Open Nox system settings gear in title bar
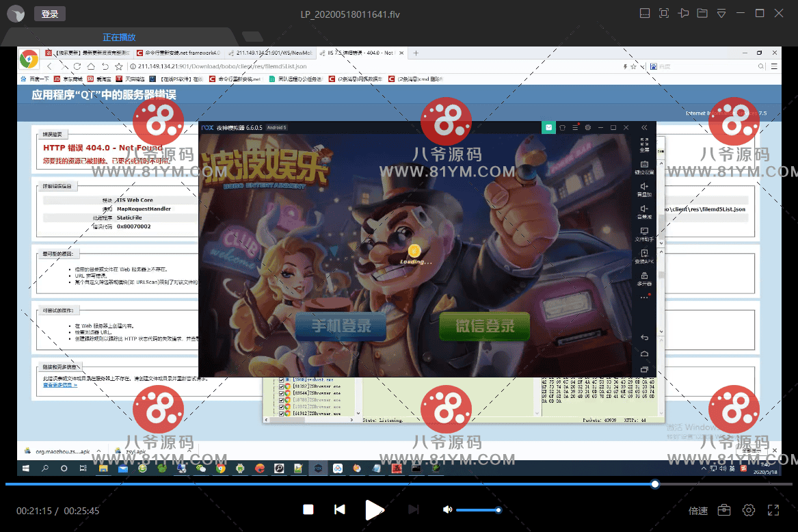This screenshot has height=532, width=798. click(588, 127)
